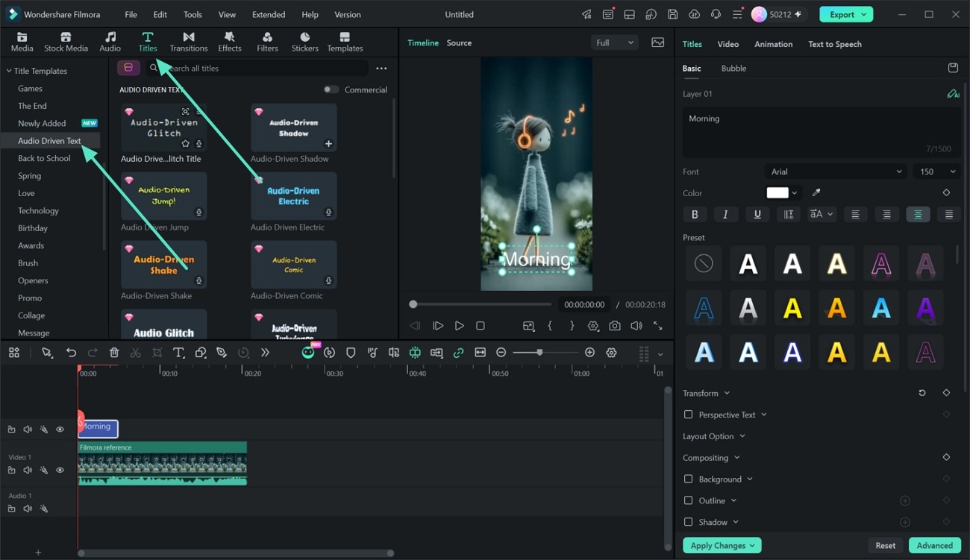Enable the Background checkbox
970x560 pixels.
coord(688,479)
